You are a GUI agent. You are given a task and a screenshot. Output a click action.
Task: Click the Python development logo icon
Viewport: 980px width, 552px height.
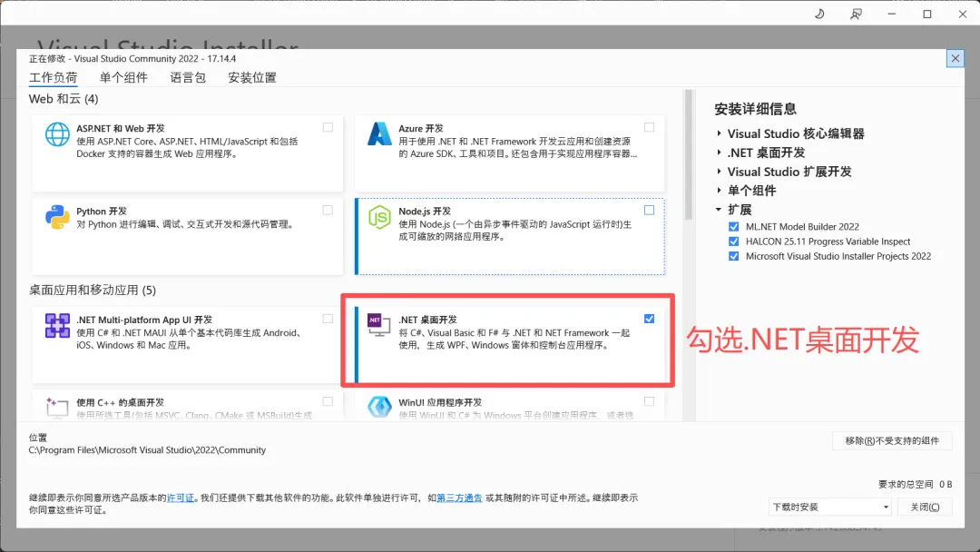click(57, 217)
